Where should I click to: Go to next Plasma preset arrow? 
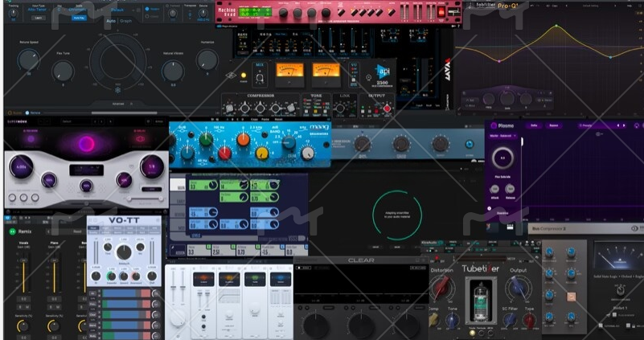624,125
